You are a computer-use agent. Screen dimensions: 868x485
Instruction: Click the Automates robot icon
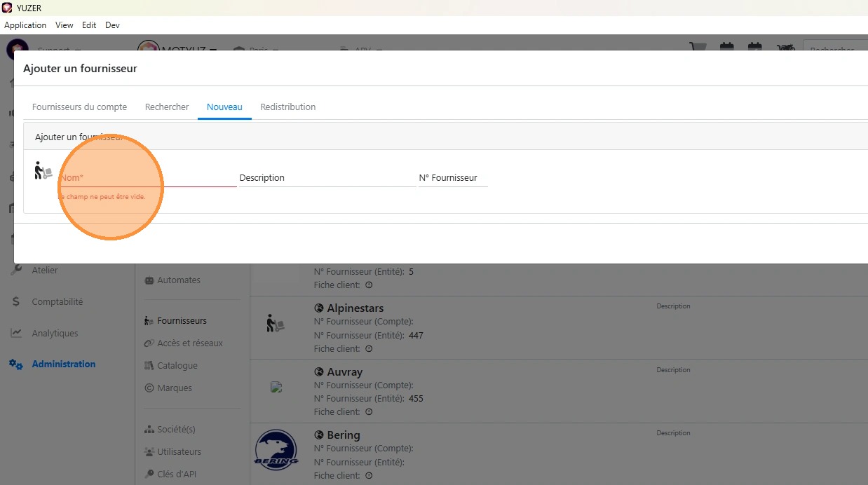coord(149,280)
